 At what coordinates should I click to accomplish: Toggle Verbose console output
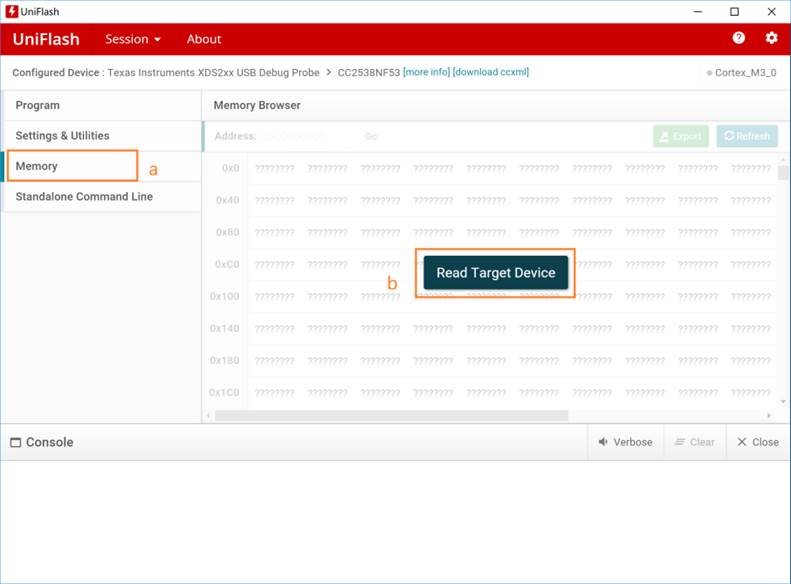[x=625, y=442]
